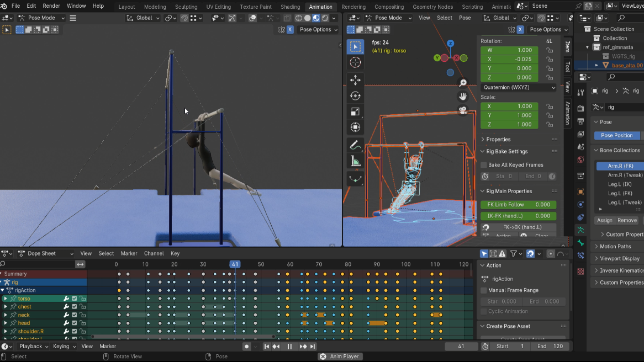Image resolution: width=644 pixels, height=362 pixels.
Task: Toggle mute checkbox for neck channel
Action: (75, 315)
